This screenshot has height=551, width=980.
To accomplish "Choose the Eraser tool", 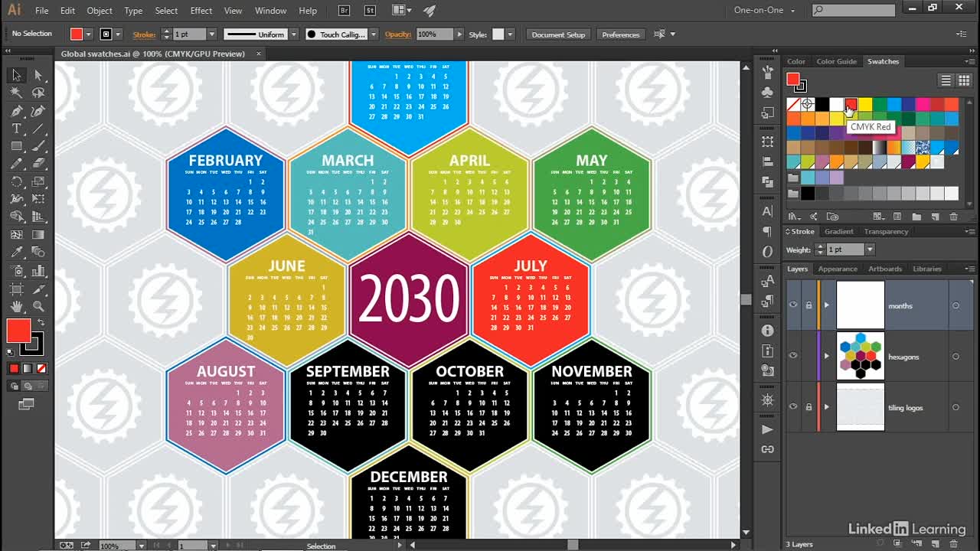I will (x=38, y=164).
